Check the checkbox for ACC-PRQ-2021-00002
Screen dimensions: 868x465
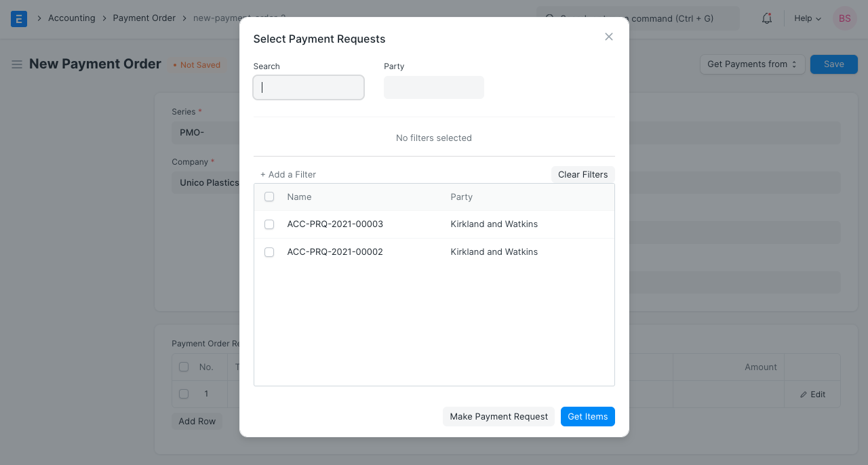click(x=269, y=252)
